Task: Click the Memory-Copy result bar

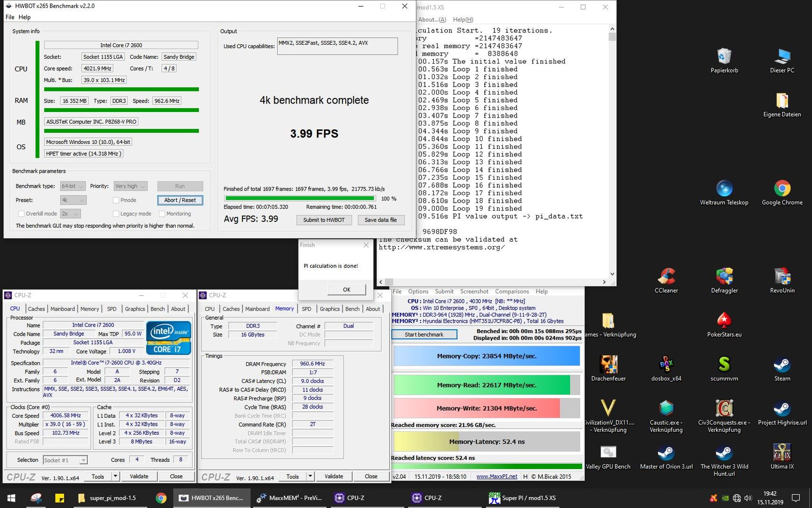Action: click(486, 356)
